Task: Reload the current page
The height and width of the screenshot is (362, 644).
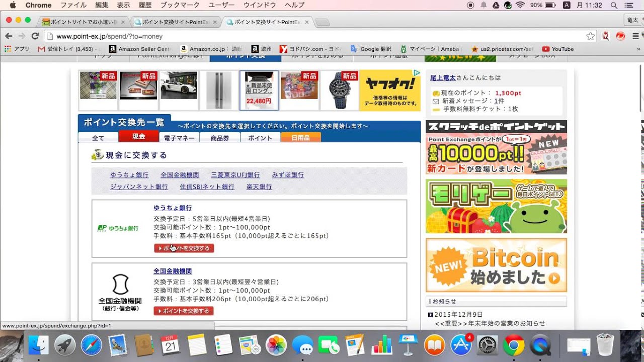Action: click(x=35, y=36)
